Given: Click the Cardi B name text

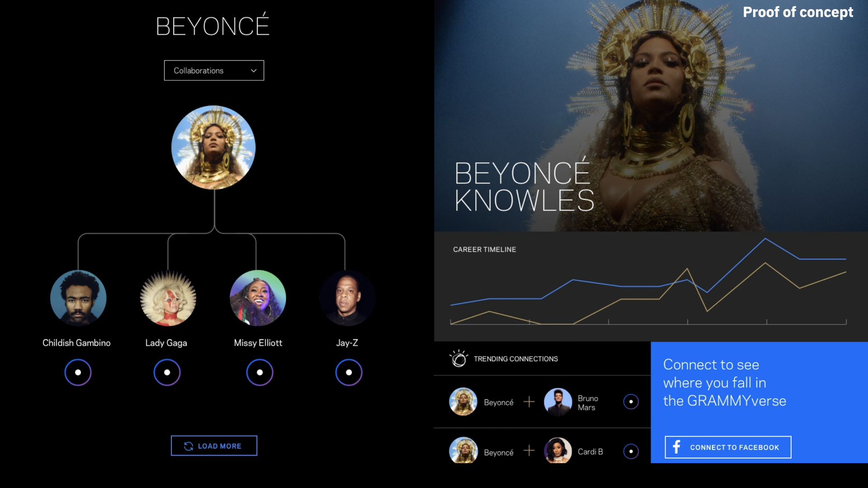Looking at the screenshot, I should pos(590,452).
